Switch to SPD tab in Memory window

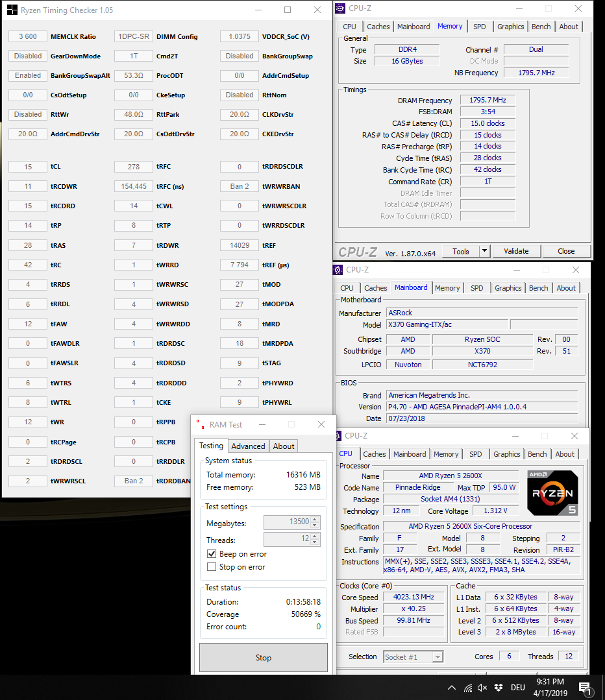pos(480,27)
